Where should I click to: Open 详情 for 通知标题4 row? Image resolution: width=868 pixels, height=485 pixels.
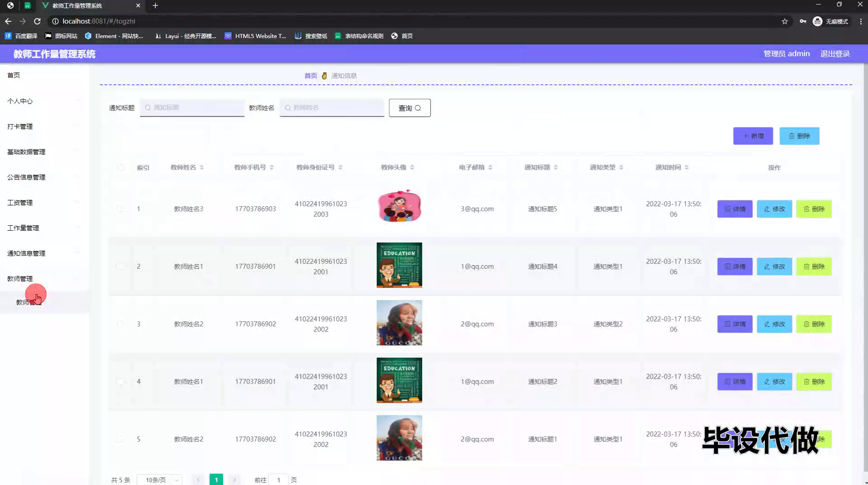pyautogui.click(x=735, y=266)
